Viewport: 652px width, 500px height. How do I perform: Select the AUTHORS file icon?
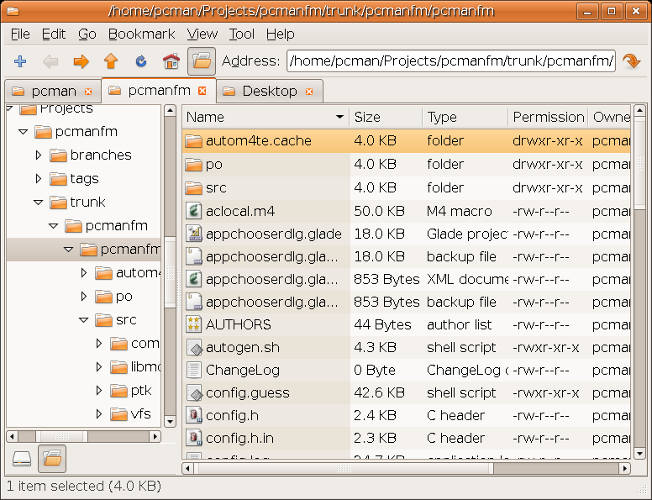[x=194, y=324]
